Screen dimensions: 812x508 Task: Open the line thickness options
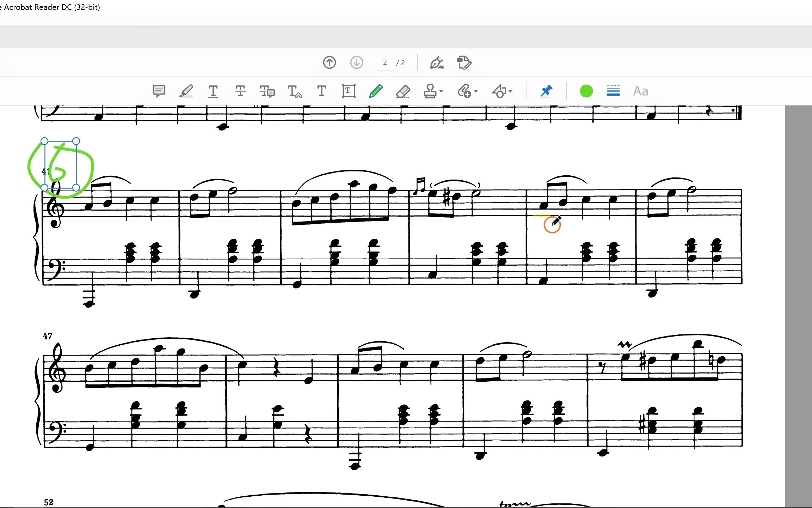(x=613, y=91)
